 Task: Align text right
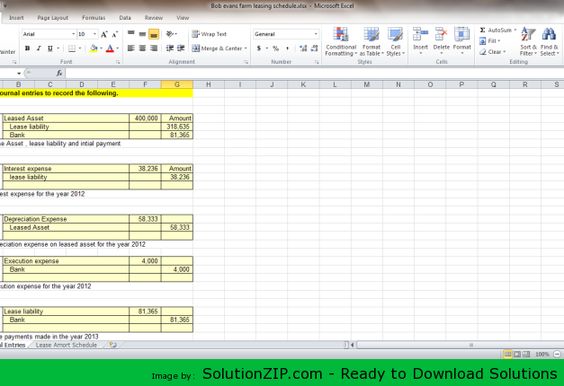(x=154, y=48)
